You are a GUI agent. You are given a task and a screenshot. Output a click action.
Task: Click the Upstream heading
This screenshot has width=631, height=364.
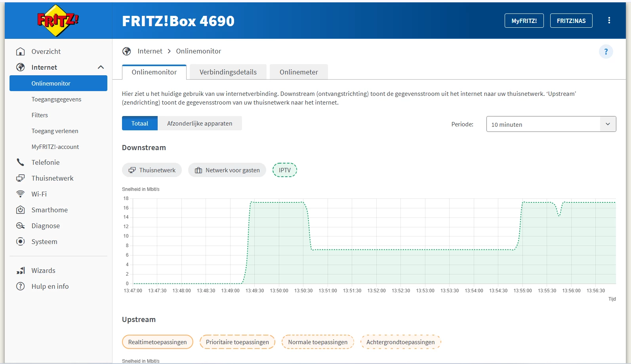pyautogui.click(x=139, y=319)
